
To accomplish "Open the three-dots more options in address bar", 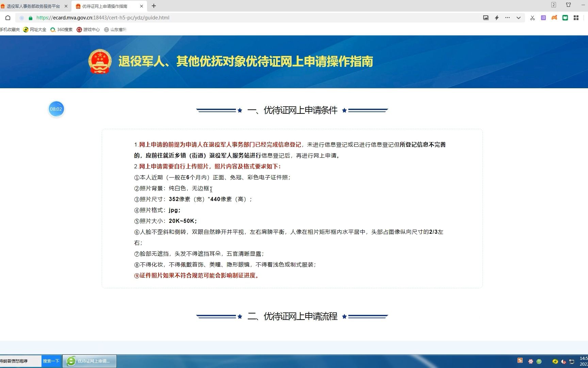I will click(x=507, y=18).
